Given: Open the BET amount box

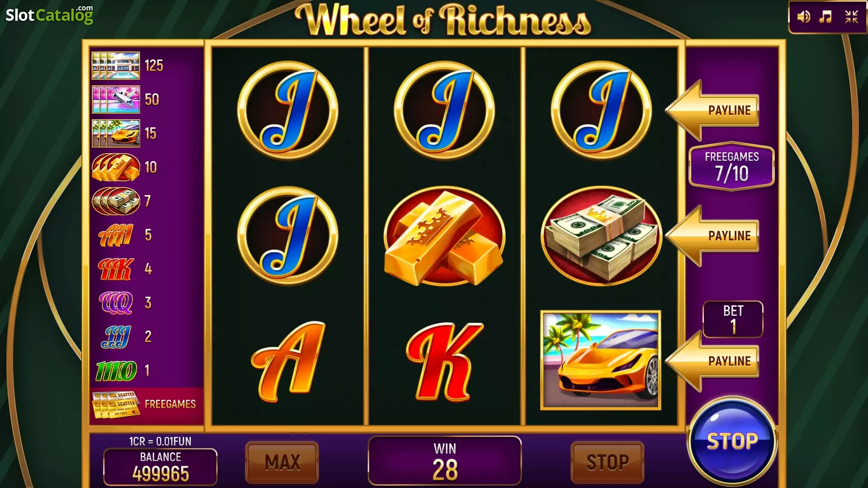Looking at the screenshot, I should coord(733,319).
